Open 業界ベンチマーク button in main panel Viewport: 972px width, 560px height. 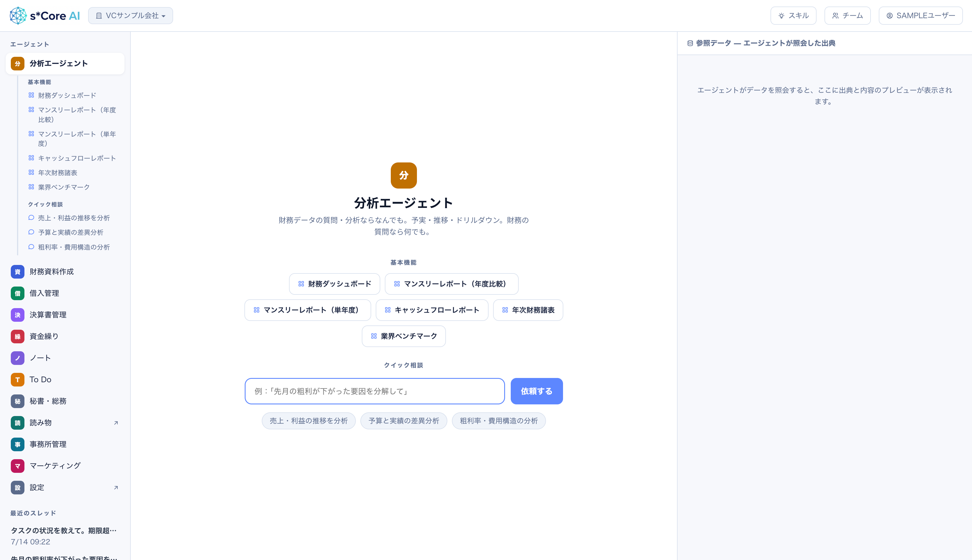pos(403,336)
